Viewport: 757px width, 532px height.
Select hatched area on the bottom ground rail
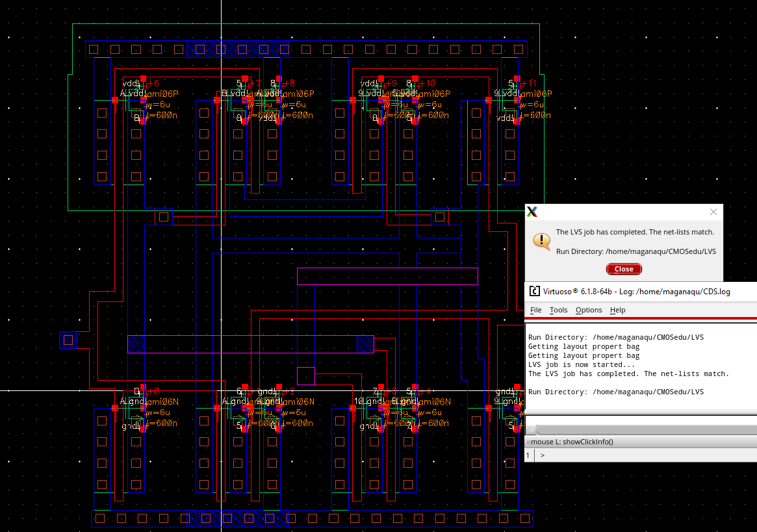[238, 518]
